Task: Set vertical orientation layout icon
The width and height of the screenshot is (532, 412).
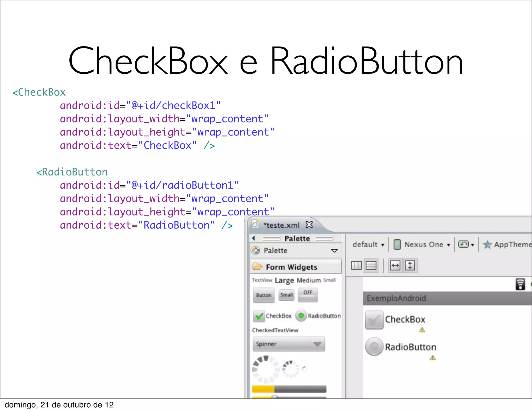Action: click(371, 266)
